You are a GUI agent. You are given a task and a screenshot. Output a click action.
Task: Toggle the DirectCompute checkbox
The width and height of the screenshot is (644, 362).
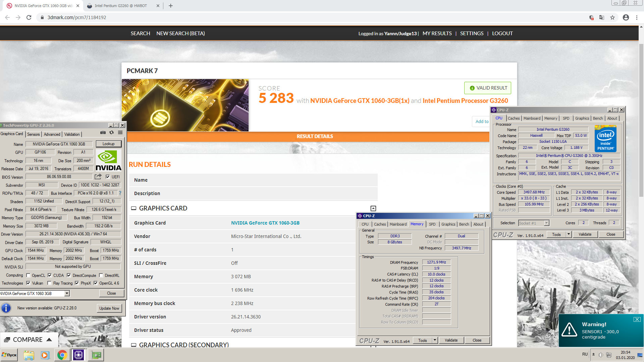tap(69, 275)
